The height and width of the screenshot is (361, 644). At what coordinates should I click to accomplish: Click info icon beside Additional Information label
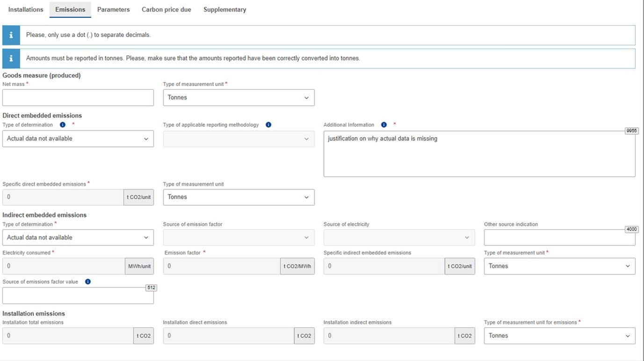384,125
